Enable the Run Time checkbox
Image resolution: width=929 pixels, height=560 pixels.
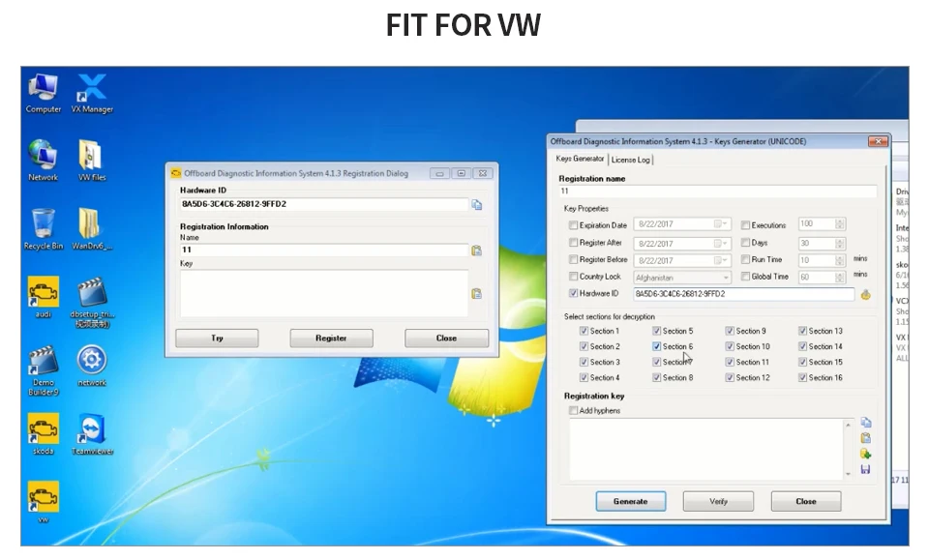tap(745, 259)
